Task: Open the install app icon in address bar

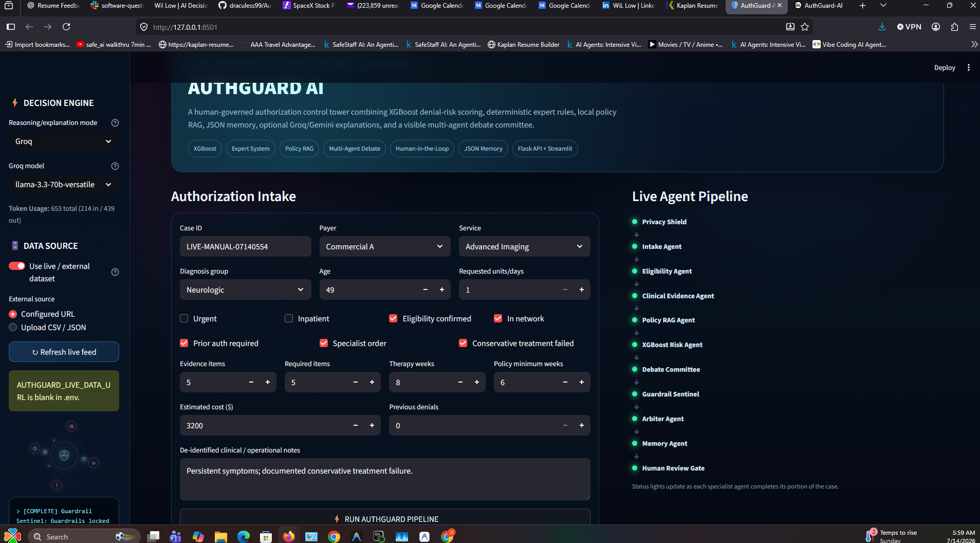Action: [x=790, y=27]
